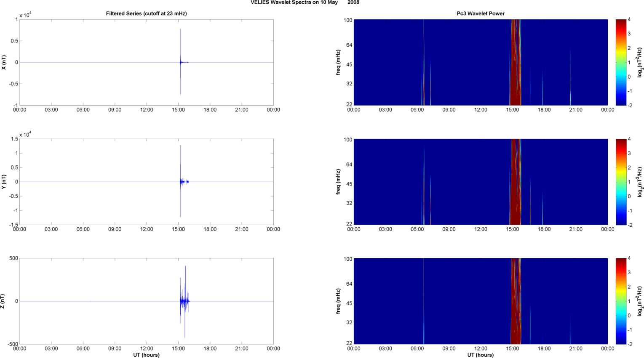
Task: Click the '32' frequency tick on the bottom spectrogram
Action: coord(349,322)
